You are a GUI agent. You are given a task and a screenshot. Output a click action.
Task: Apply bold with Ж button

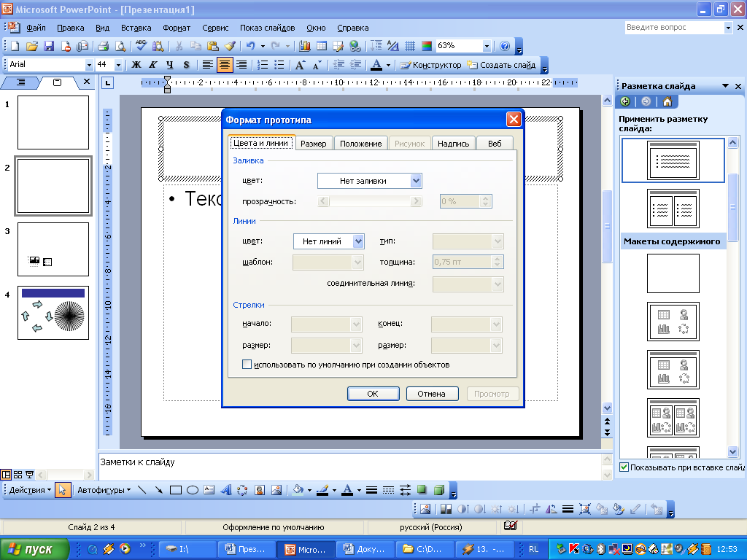click(136, 64)
